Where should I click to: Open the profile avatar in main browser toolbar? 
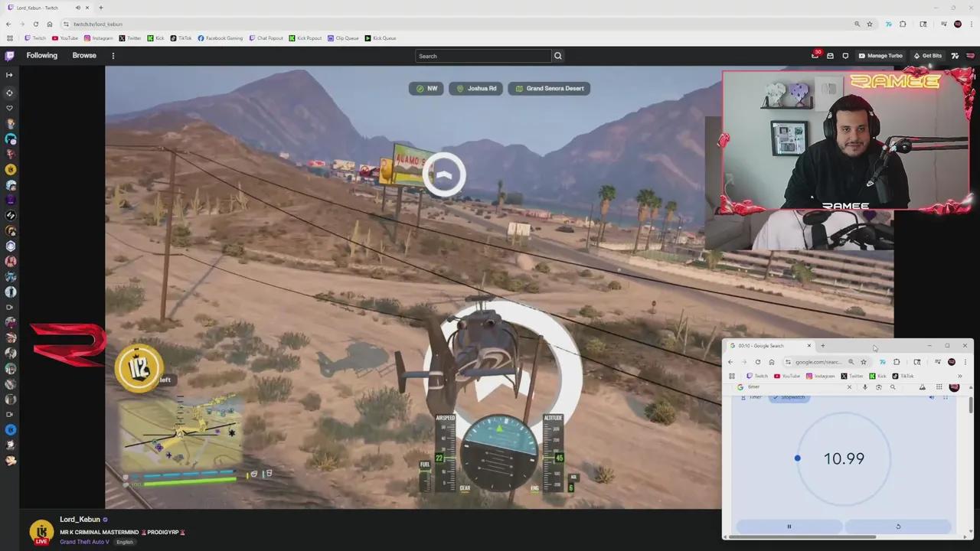coord(958,24)
